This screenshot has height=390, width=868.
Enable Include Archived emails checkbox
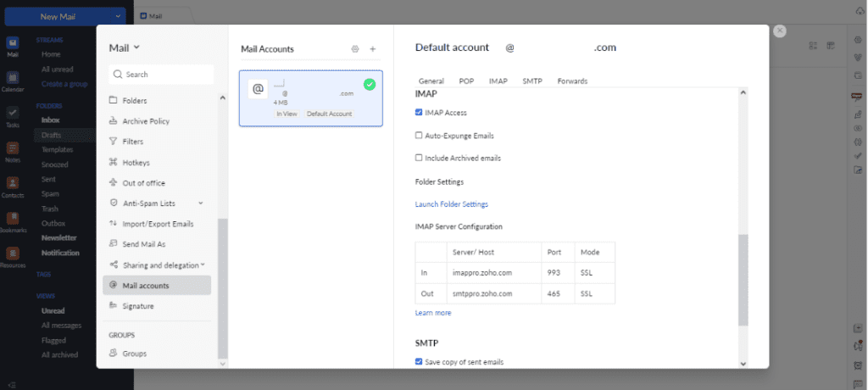click(x=419, y=158)
